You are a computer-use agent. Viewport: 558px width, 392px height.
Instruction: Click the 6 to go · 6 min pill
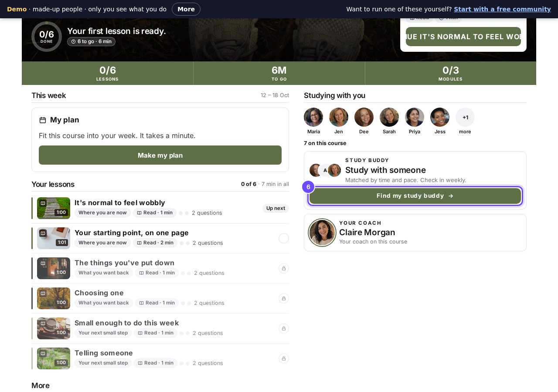click(91, 41)
